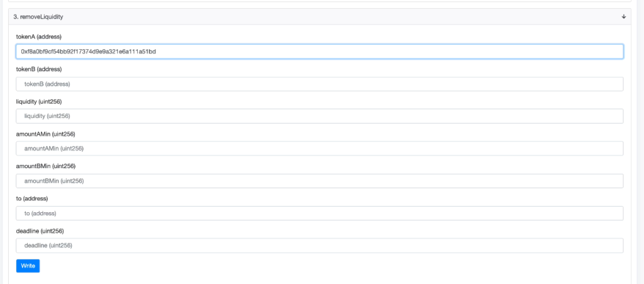Focus the tokenA address input field
Viewport: 644px width, 284px height.
coord(319,52)
